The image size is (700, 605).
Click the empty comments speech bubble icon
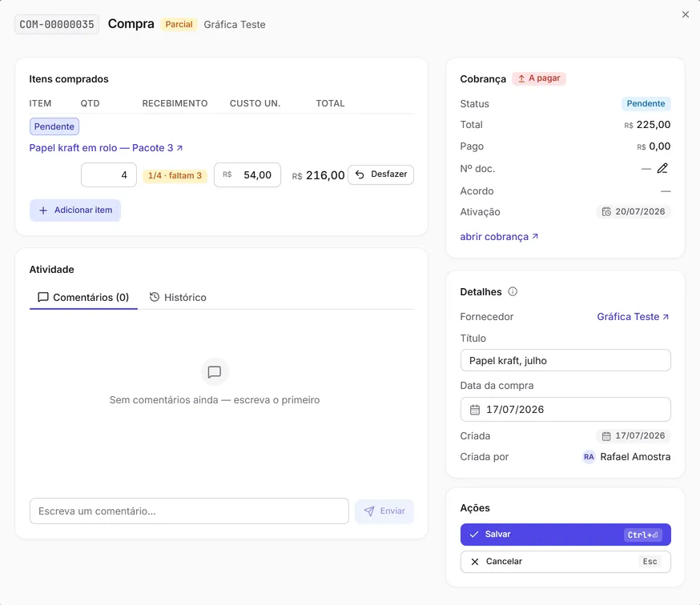click(215, 371)
